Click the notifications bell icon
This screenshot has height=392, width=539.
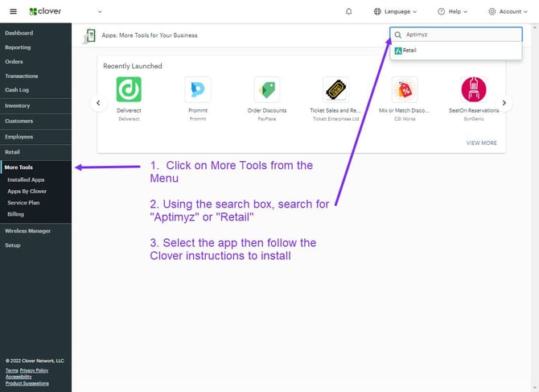click(x=348, y=11)
